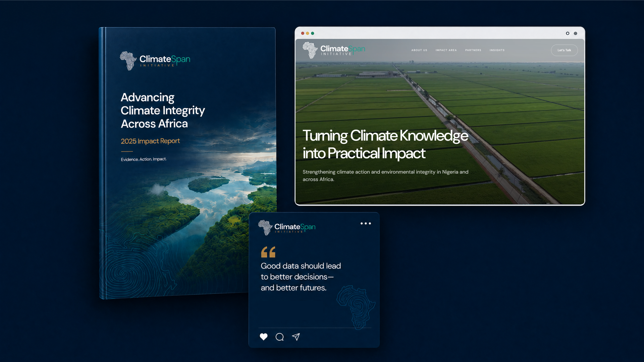Viewport: 644px width, 362px height.
Task: Click the hollow circle icon in browser bar
Action: (x=568, y=33)
